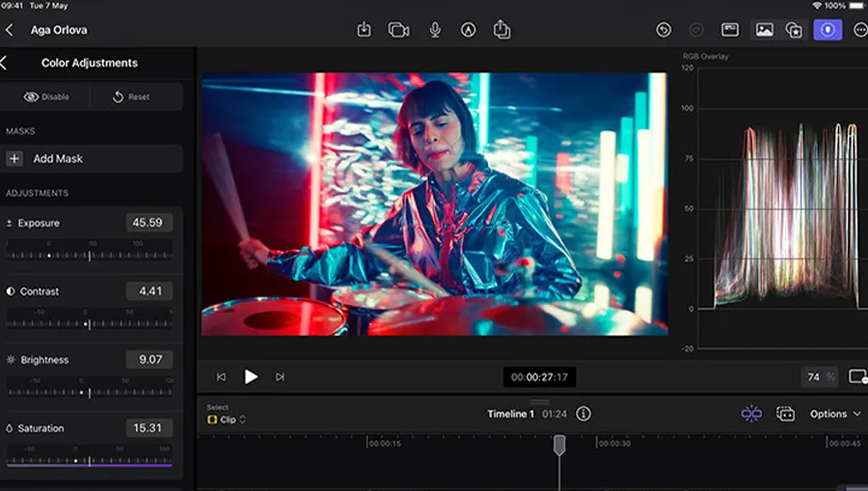This screenshot has height=491, width=868.
Task: Click the Exposure value field 45.59
Action: coord(149,223)
